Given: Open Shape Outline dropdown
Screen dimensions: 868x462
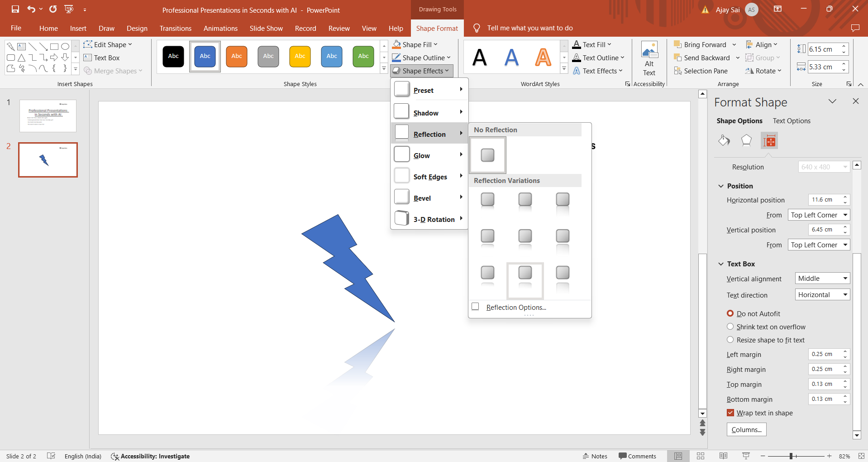Looking at the screenshot, I should point(421,58).
